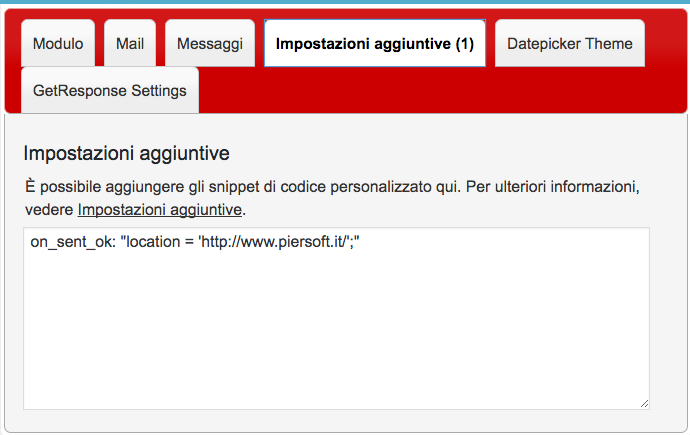This screenshot has width=690, height=435.
Task: Click the Impostazioni aggiuntive (1) tab
Action: (374, 43)
